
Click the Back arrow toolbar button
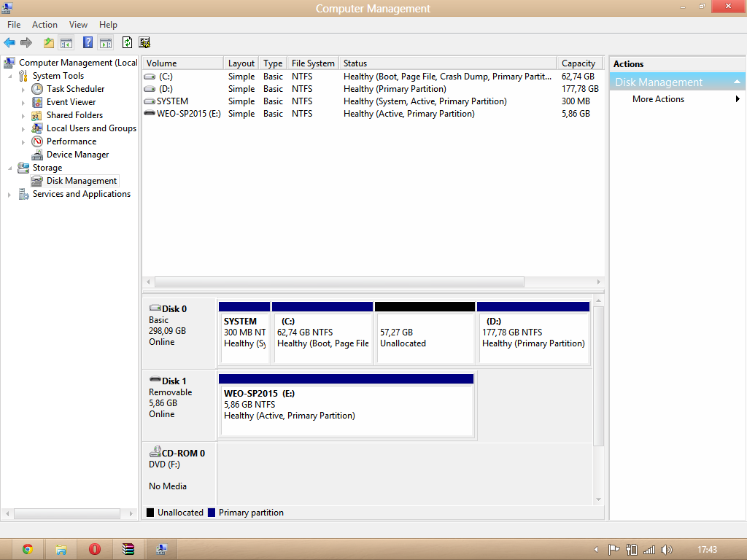tap(9, 43)
